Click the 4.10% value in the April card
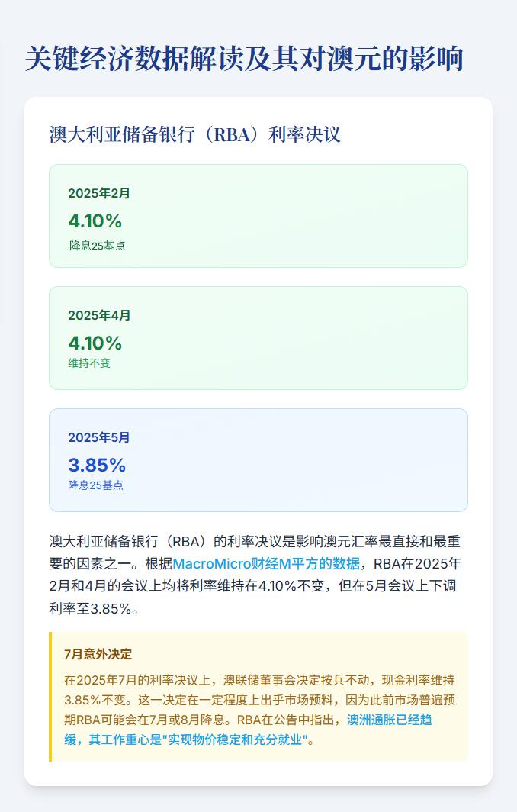Screen dimensions: 517x812 (95, 343)
